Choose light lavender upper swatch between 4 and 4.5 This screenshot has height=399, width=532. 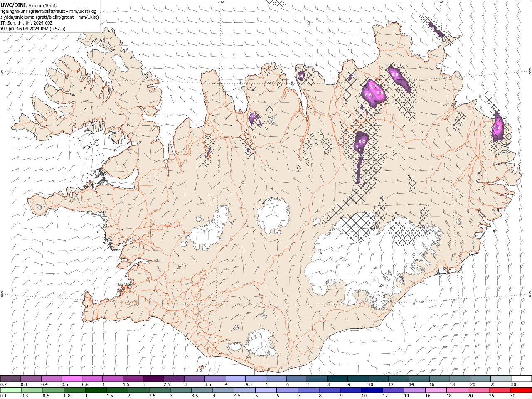[235, 378]
